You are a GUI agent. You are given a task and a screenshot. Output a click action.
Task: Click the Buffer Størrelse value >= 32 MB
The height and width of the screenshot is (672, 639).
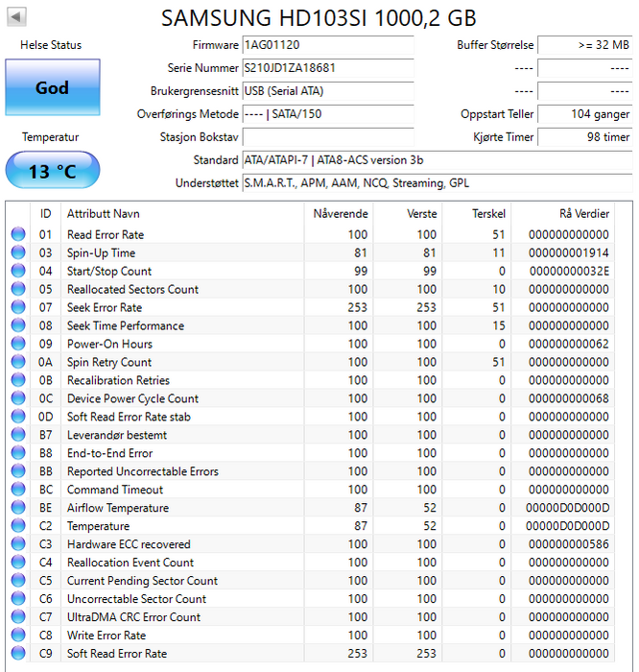click(585, 45)
